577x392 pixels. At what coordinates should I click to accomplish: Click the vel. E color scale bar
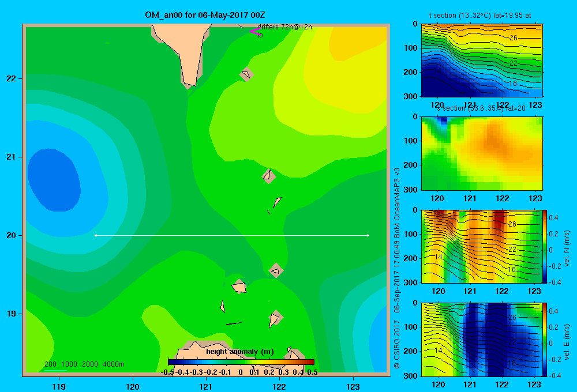pos(545,340)
